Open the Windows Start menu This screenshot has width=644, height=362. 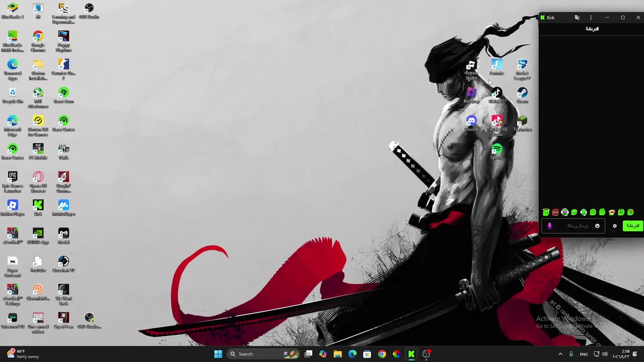pos(218,354)
